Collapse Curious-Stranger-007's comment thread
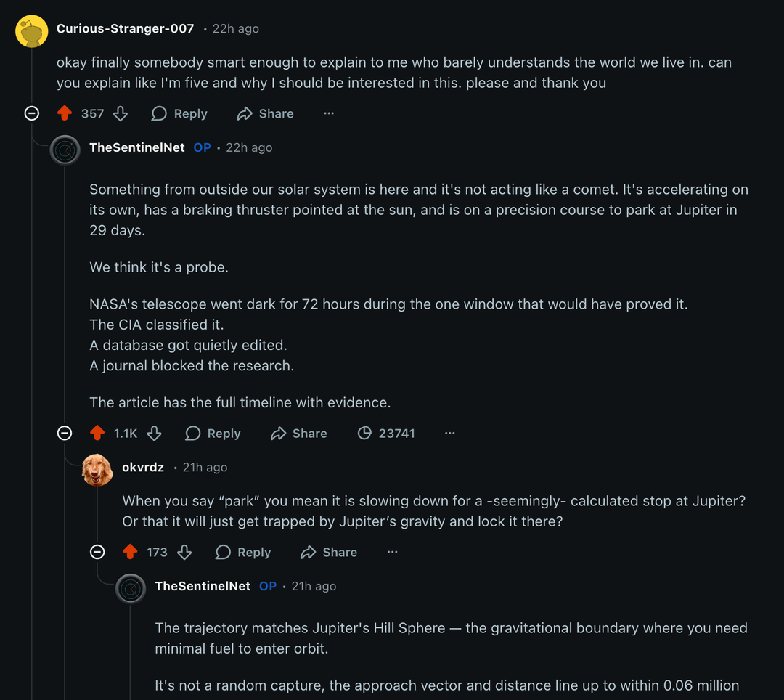The height and width of the screenshot is (700, 784). 32,113
